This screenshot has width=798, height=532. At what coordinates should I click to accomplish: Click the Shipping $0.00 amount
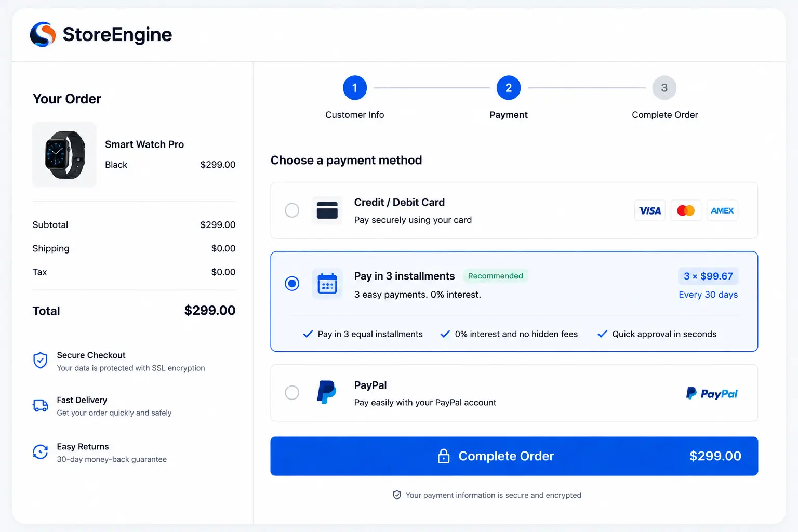pyautogui.click(x=223, y=248)
